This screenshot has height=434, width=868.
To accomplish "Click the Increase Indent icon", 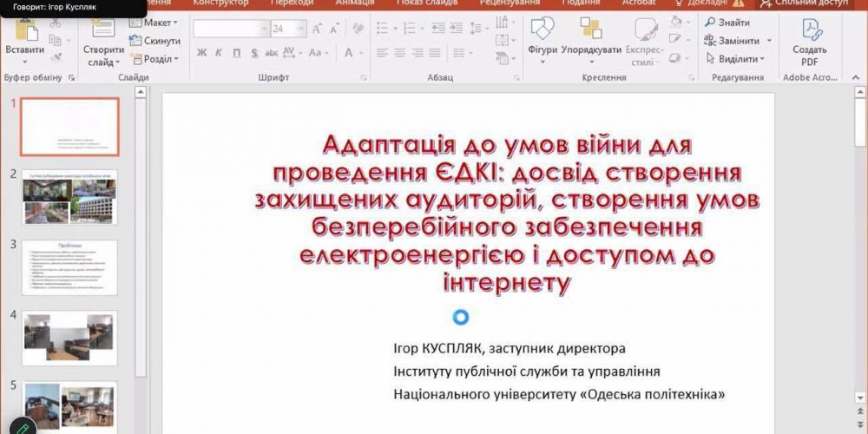I will pyautogui.click(x=457, y=28).
